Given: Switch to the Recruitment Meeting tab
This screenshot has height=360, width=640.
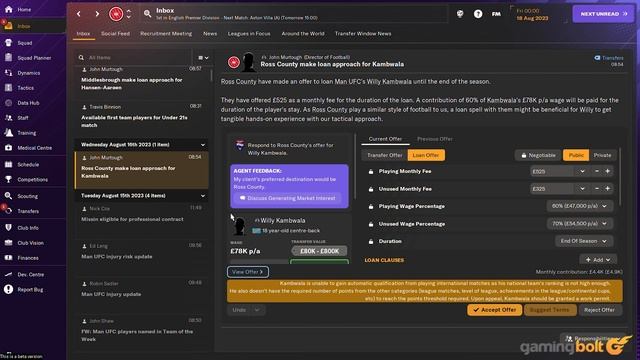Looking at the screenshot, I should tap(166, 33).
